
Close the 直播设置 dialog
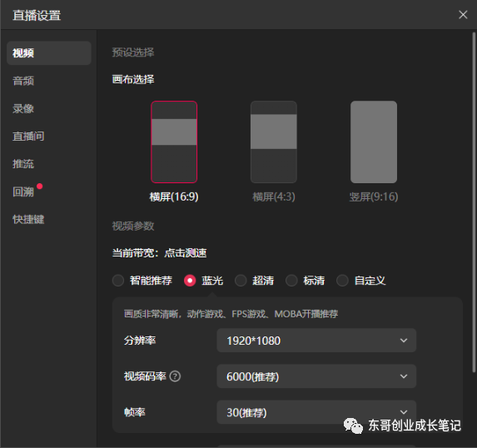click(x=463, y=15)
